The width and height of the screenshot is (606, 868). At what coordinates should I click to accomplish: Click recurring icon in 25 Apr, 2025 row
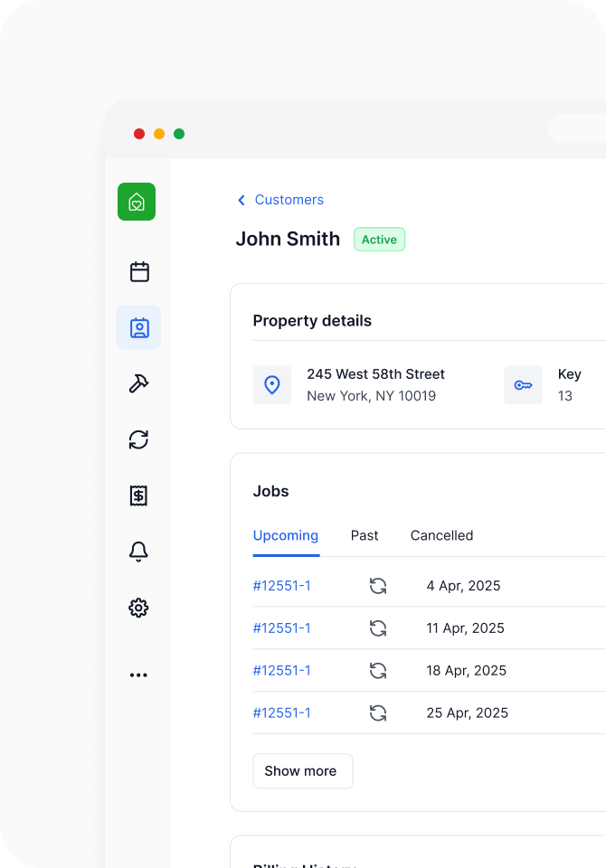pyautogui.click(x=378, y=713)
